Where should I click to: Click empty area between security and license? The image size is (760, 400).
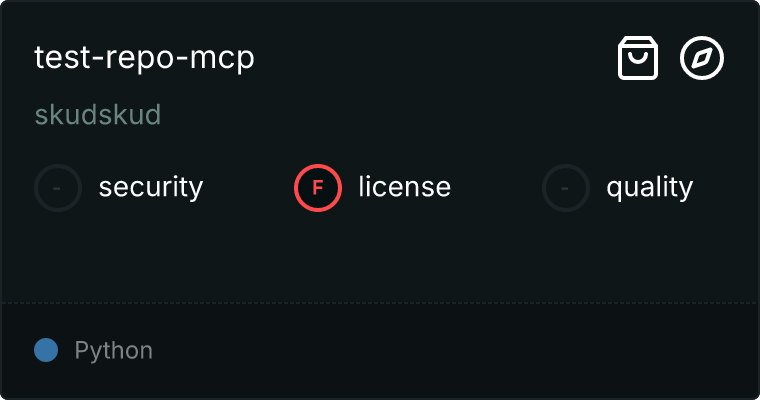(x=248, y=188)
